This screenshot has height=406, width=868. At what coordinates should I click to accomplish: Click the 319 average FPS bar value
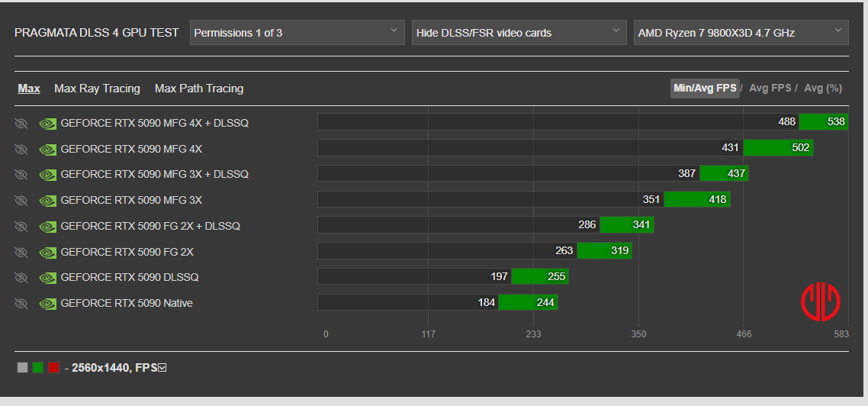[x=619, y=251]
